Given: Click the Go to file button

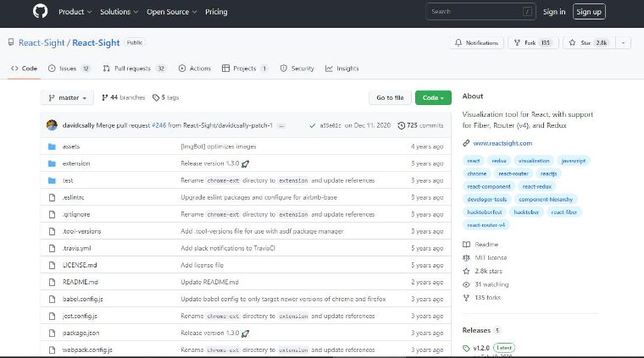Looking at the screenshot, I should (x=390, y=97).
